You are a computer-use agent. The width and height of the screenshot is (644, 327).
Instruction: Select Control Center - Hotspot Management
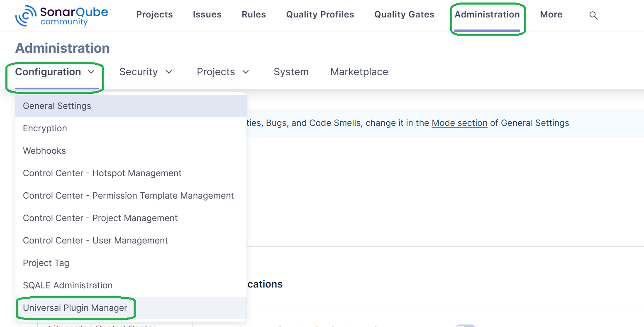coord(102,173)
